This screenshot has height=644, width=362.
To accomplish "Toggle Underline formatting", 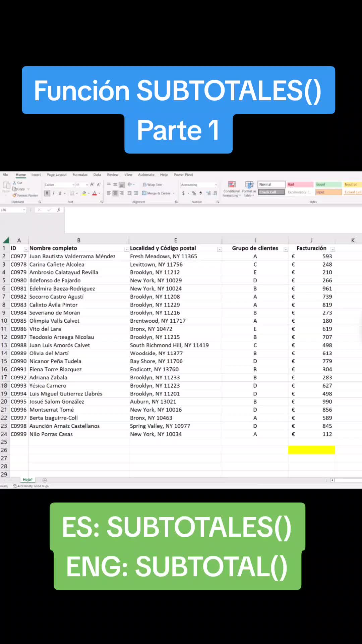I will coord(60,193).
